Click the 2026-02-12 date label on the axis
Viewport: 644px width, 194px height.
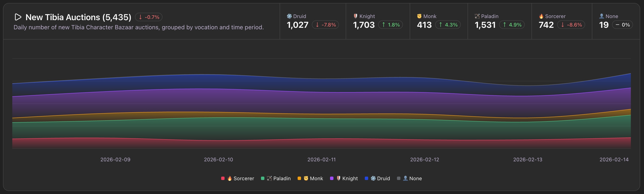(x=425, y=160)
